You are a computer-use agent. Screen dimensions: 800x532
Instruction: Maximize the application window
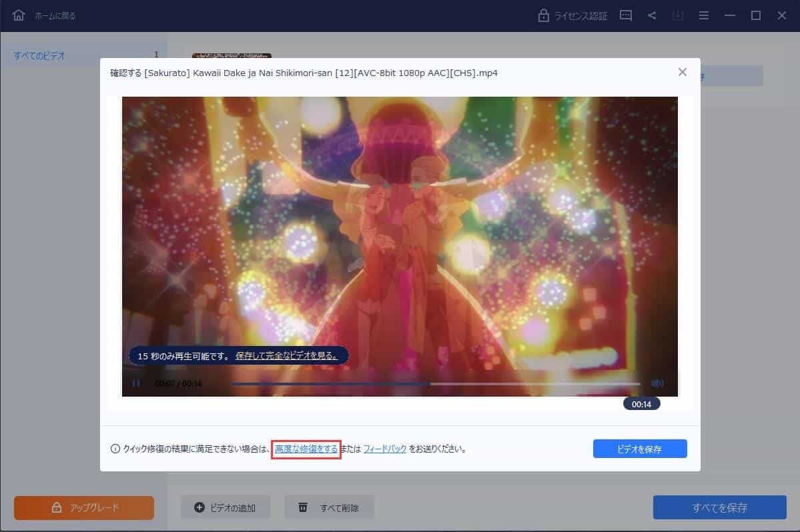point(755,16)
